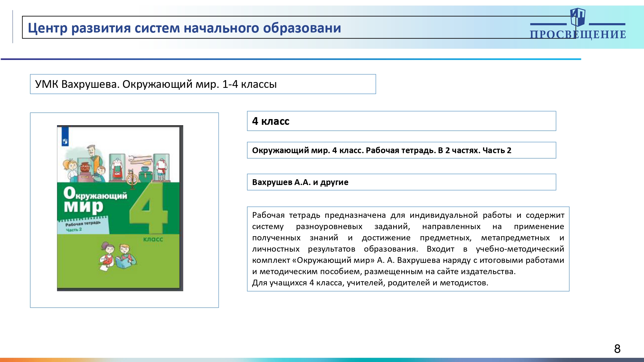Click the 'ПРОСВЕЩЕНИЕ' wordmark text
Screen dimensions: 644x362
578,34
